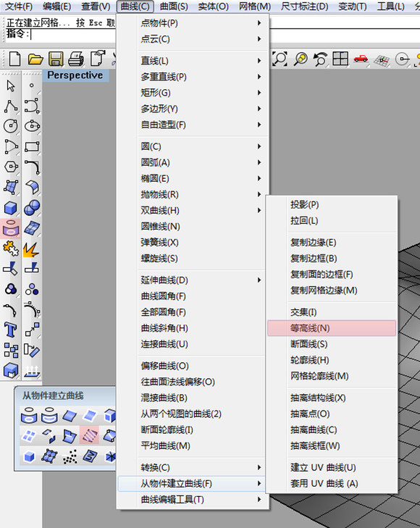Viewport: 420px width, 528px height.
Task: Click the zoom extents magnifier icon
Action: click(x=280, y=59)
